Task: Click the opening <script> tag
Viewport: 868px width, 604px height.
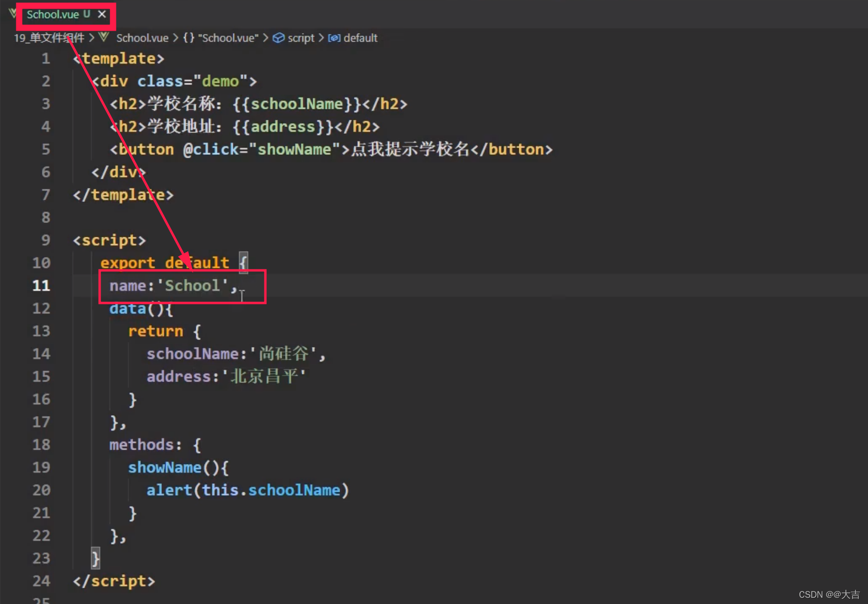Action: click(109, 240)
